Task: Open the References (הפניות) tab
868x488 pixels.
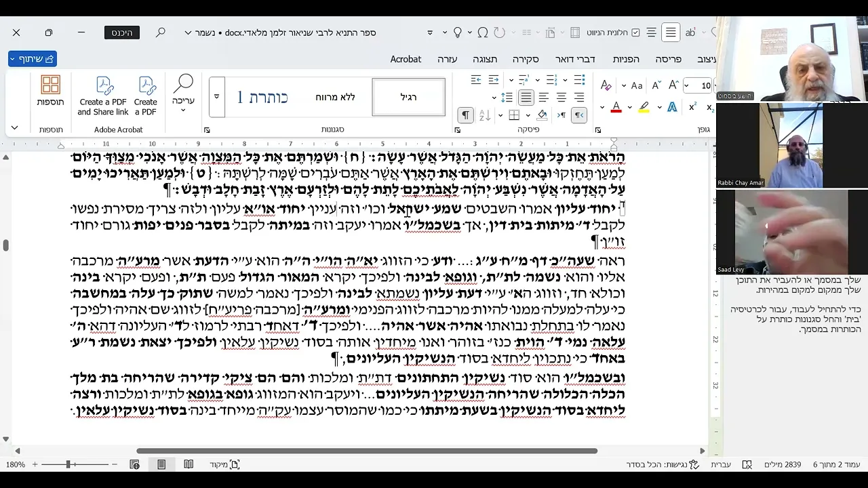Action: coord(626,59)
